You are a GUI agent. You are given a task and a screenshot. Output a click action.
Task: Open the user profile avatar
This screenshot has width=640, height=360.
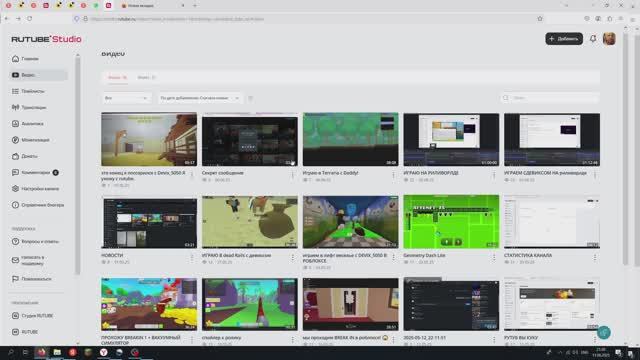pos(609,39)
